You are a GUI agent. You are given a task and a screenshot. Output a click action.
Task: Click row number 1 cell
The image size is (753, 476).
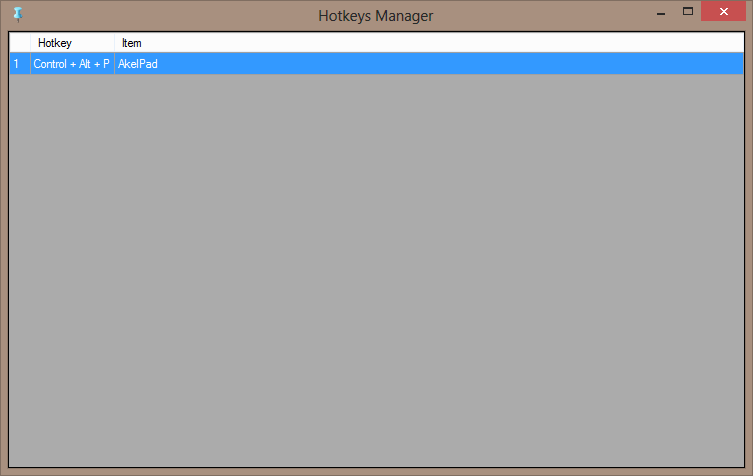tap(20, 64)
